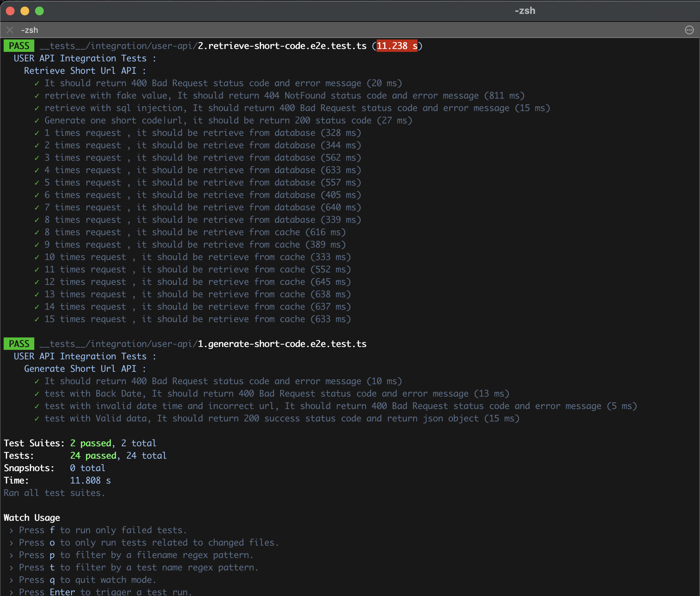Click 'Press f to run only failed tests' line

pos(98,530)
